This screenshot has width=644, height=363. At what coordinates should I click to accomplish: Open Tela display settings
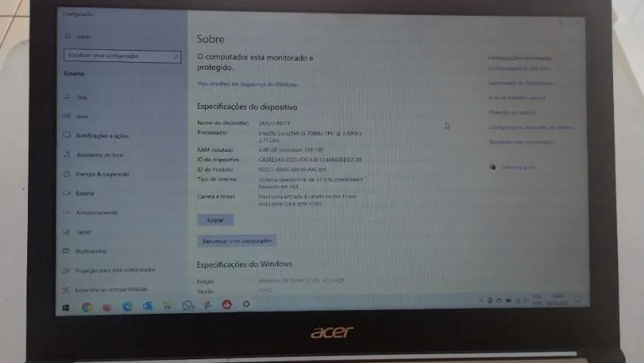coord(76,97)
